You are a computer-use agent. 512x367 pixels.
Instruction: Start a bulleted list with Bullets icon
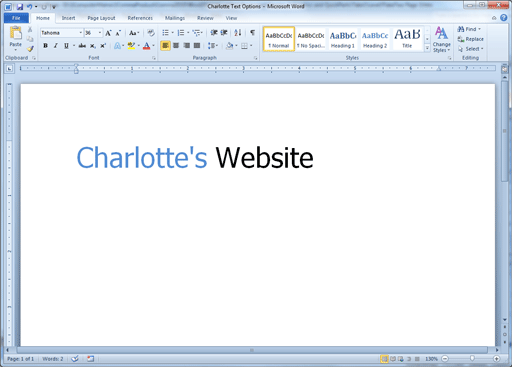point(165,33)
